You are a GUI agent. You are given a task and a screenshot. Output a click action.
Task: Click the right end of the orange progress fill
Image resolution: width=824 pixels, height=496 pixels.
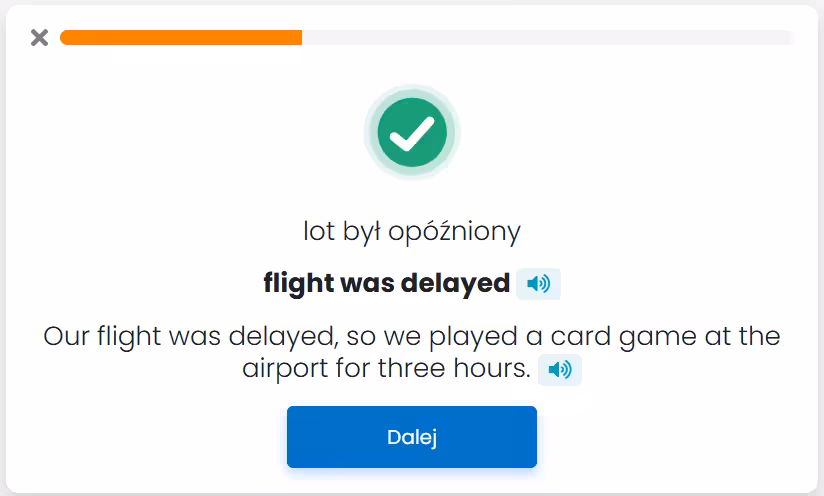click(x=299, y=38)
